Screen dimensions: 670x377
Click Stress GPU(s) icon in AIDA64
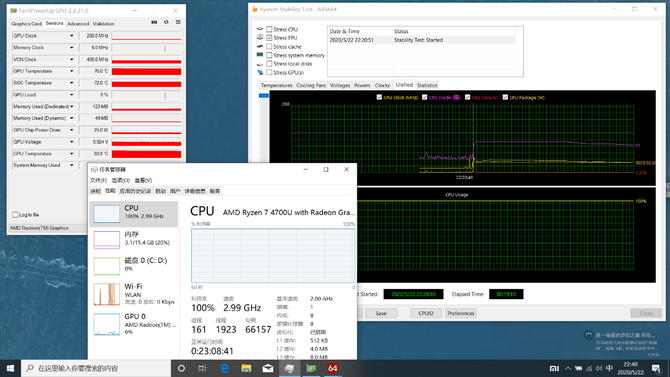[x=260, y=72]
